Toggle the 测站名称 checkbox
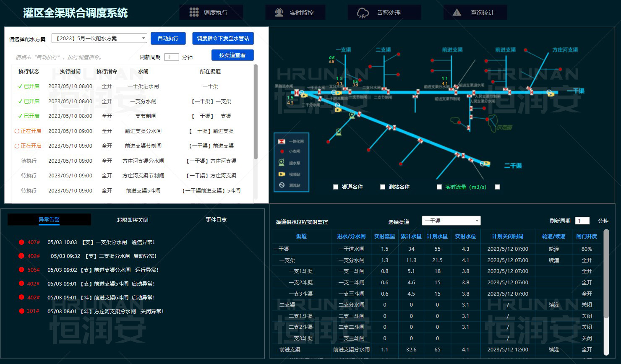This screenshot has height=364, width=621. pos(383,187)
